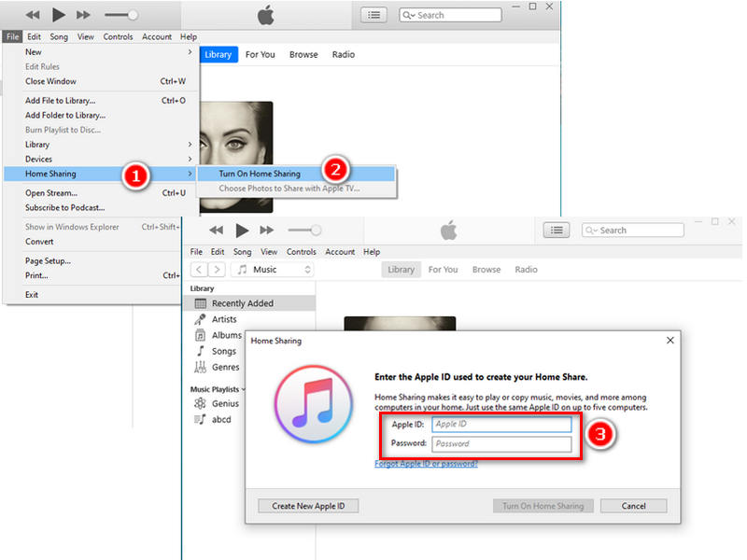Viewport: 747px width, 560px height.
Task: Click the forward navigation arrow
Action: 217,270
